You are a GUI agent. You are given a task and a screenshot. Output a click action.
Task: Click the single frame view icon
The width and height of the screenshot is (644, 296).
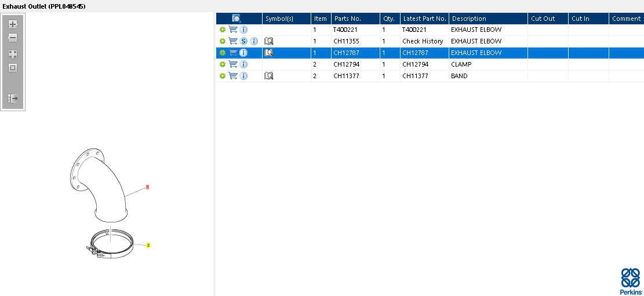coord(13,68)
